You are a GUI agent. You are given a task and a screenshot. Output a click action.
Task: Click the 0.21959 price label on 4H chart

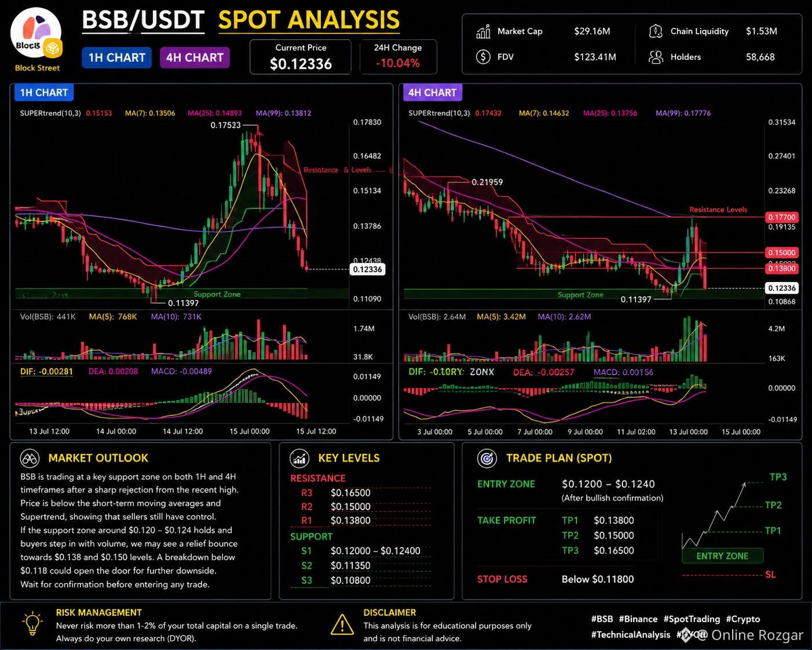point(487,182)
